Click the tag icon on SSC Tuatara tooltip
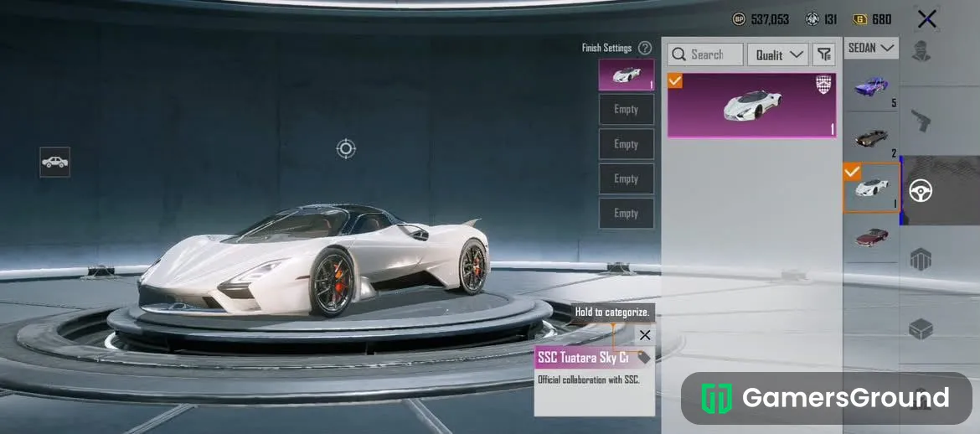This screenshot has width=980, height=434. [643, 358]
